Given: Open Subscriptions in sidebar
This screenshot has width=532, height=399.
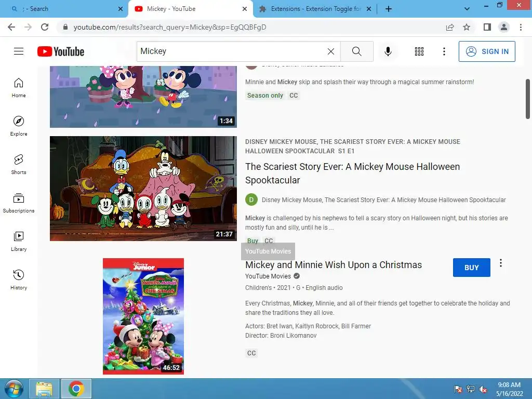Looking at the screenshot, I should pyautogui.click(x=19, y=203).
